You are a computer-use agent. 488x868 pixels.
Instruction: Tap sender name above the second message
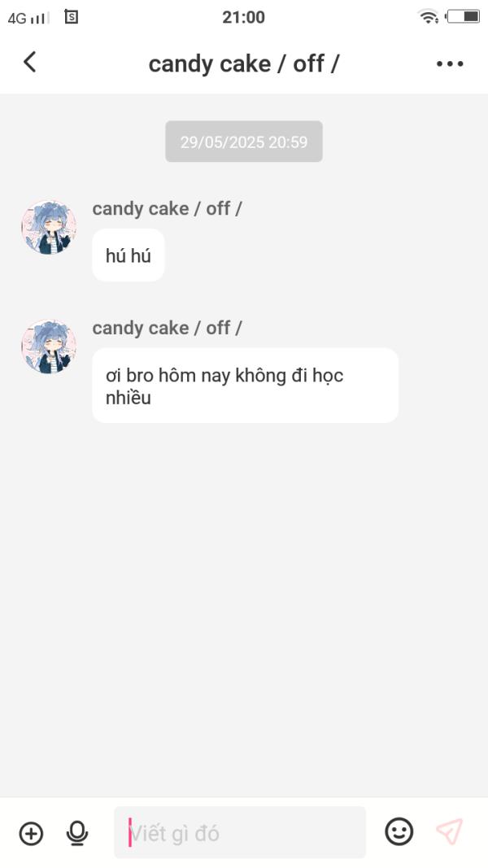167,328
